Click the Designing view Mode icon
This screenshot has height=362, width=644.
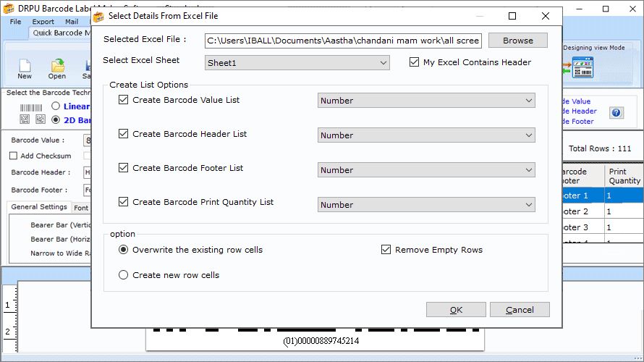(582, 68)
